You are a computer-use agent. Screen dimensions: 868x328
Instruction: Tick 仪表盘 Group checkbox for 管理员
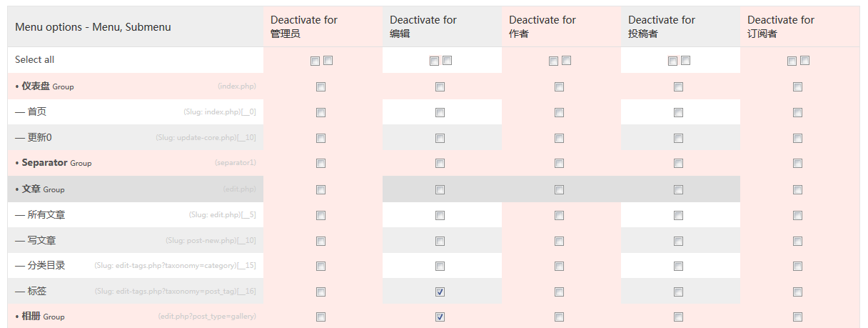point(321,87)
